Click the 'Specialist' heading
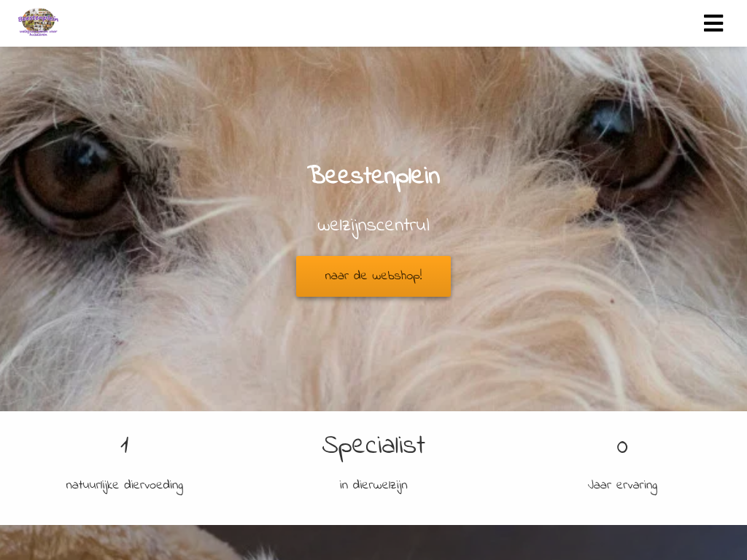The width and height of the screenshot is (747, 560). (373, 447)
